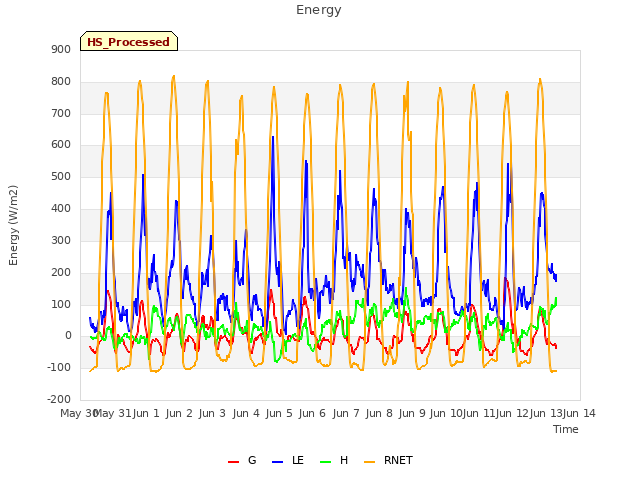Viewport: 640px width, 480px height.
Task: Click the Jun 8 x-axis date label
Action: pos(379,413)
